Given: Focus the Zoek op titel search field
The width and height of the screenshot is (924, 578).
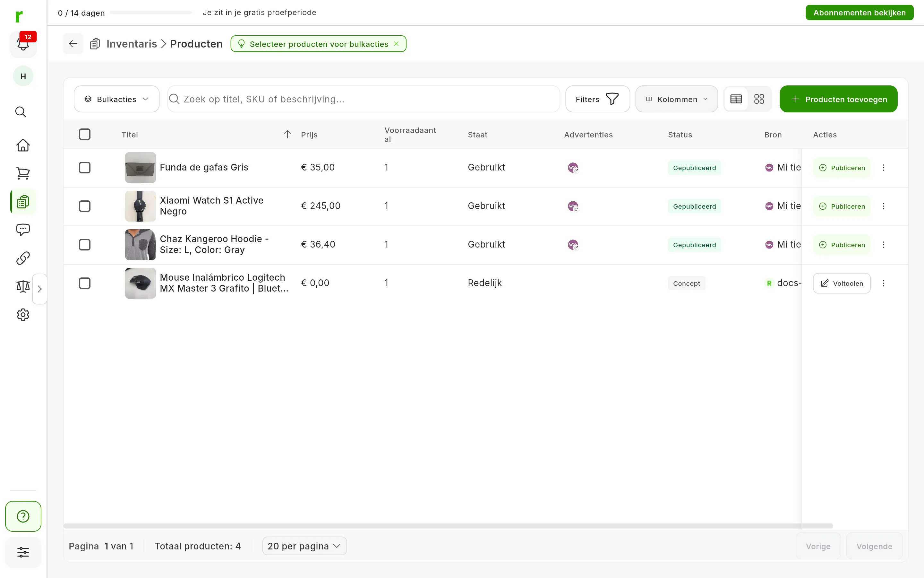Looking at the screenshot, I should 364,99.
